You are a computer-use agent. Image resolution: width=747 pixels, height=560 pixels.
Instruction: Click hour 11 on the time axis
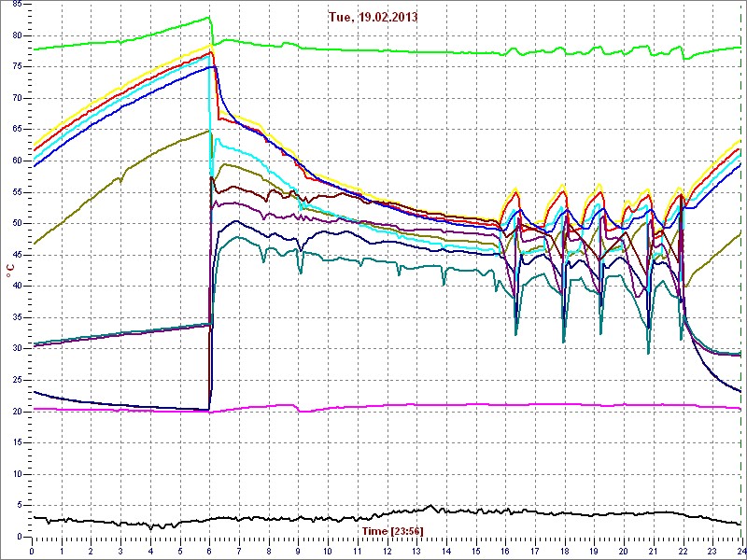[x=358, y=551]
